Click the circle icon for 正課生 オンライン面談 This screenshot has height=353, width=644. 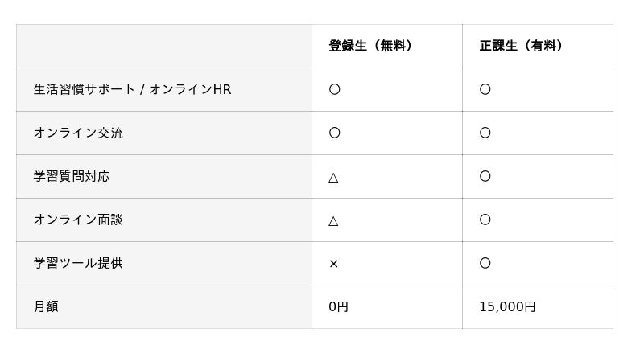pyautogui.click(x=485, y=220)
